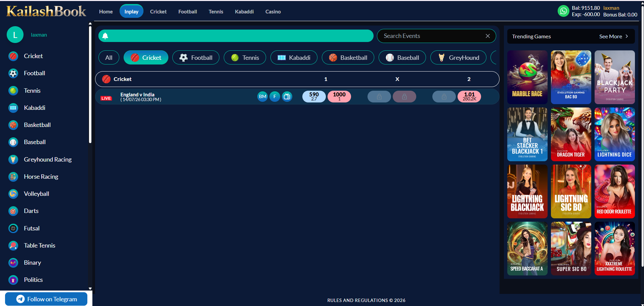Open Bet Stacker Blackjack 1 game

pos(527,134)
